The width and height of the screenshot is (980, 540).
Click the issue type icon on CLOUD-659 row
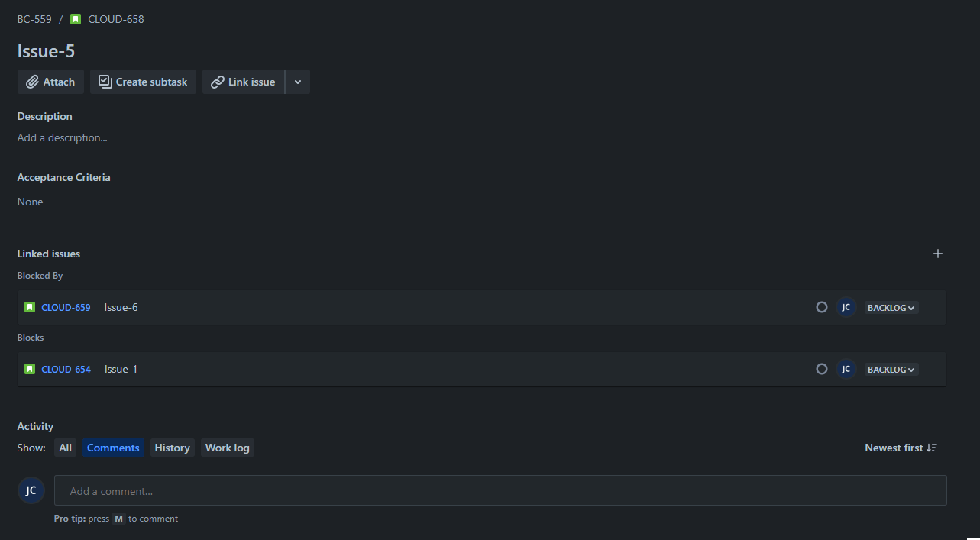click(29, 306)
